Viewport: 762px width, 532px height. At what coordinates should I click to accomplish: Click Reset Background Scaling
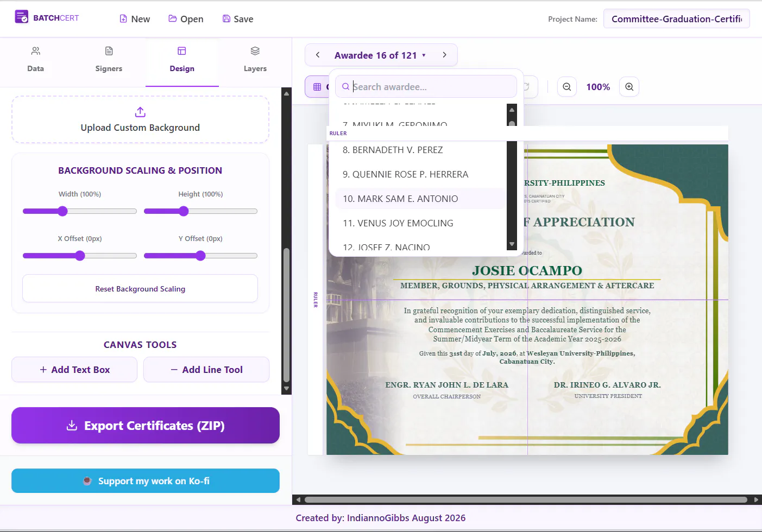click(x=140, y=288)
